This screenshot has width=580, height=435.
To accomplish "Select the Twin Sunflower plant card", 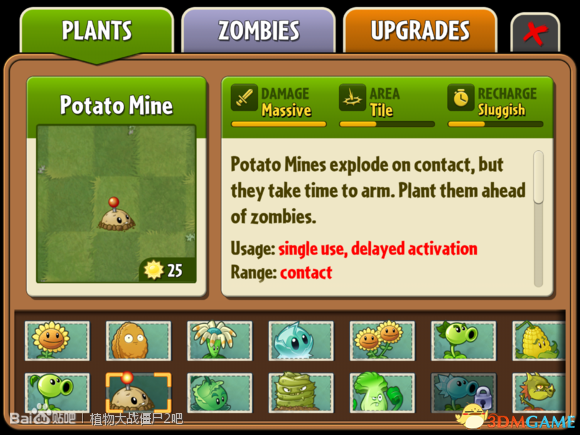I will click(x=382, y=340).
